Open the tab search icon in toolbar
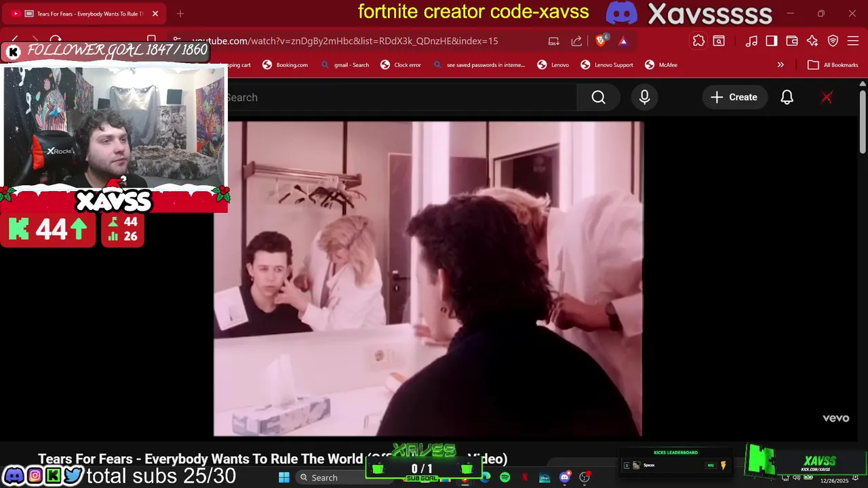868x488 pixels. click(719, 41)
